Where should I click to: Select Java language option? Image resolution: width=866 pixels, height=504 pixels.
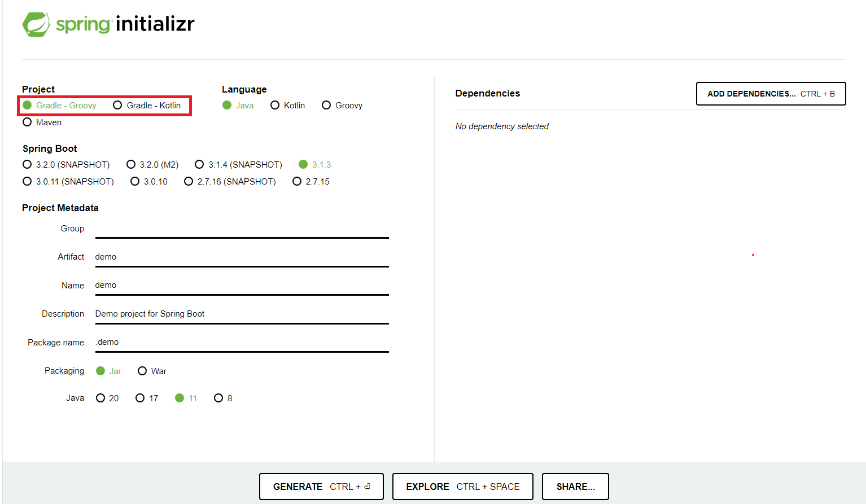pos(238,106)
